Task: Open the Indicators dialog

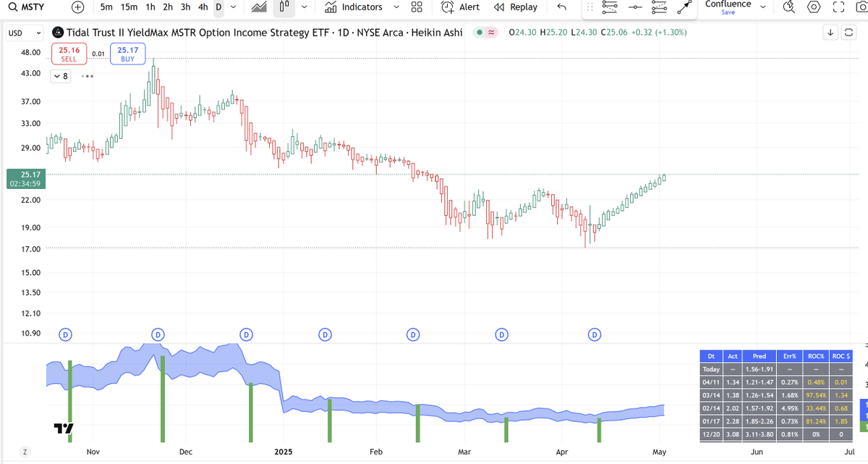Action: pyautogui.click(x=354, y=7)
